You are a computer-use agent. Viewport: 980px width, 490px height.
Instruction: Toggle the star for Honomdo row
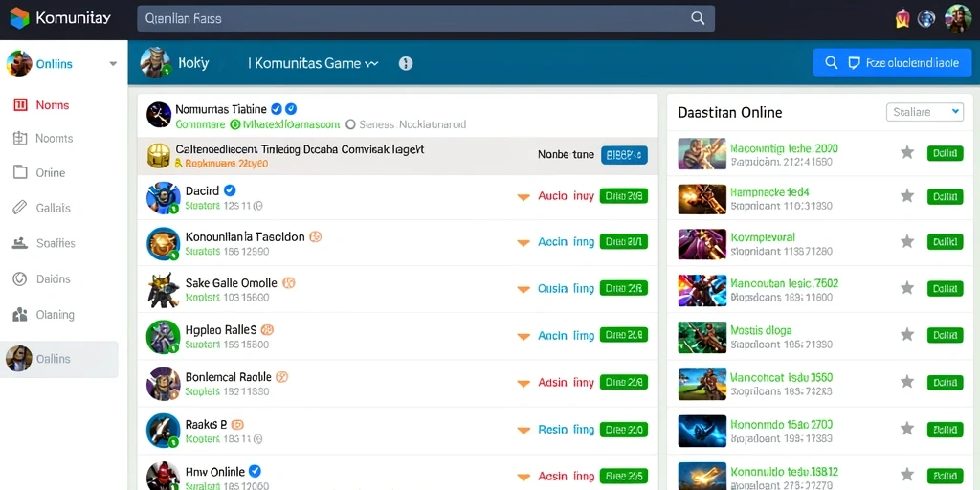pyautogui.click(x=907, y=428)
